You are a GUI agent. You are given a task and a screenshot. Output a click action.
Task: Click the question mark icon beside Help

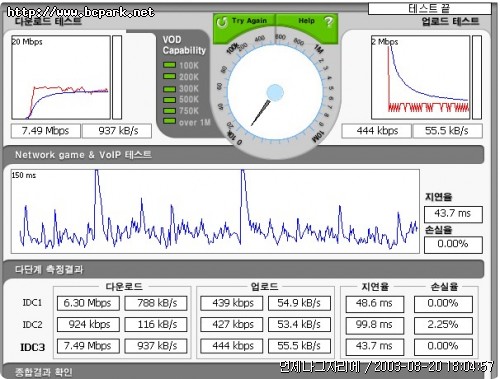328,22
